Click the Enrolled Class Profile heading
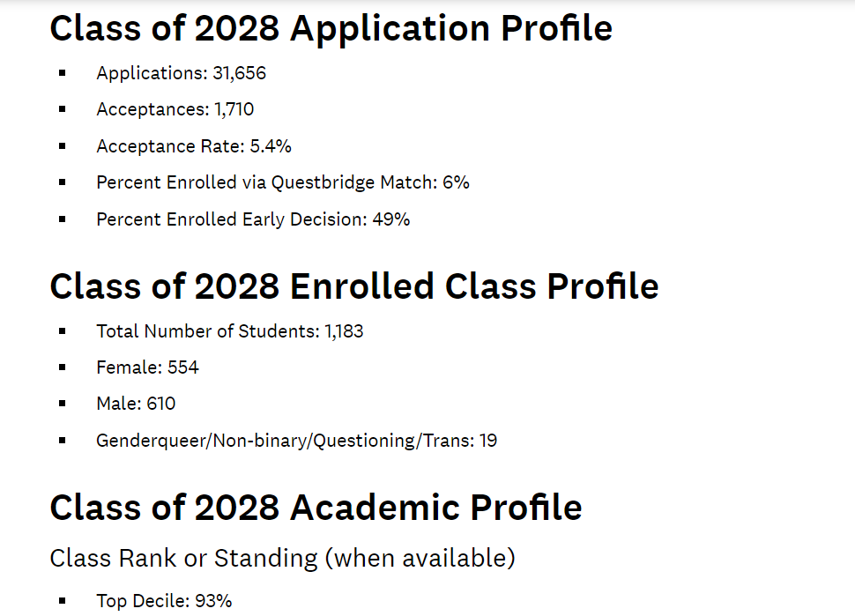Image resolution: width=855 pixels, height=616 pixels. coord(353,286)
